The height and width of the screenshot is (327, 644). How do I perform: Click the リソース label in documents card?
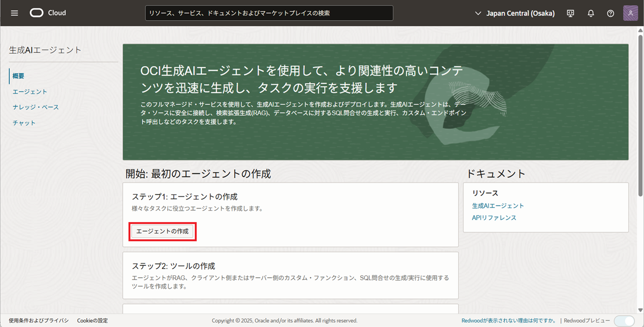click(485, 193)
